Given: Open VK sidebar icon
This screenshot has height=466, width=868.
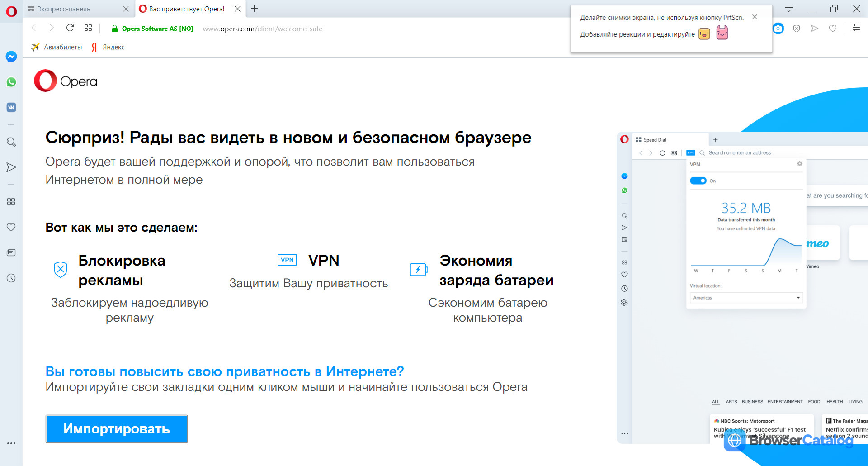Looking at the screenshot, I should [x=11, y=107].
